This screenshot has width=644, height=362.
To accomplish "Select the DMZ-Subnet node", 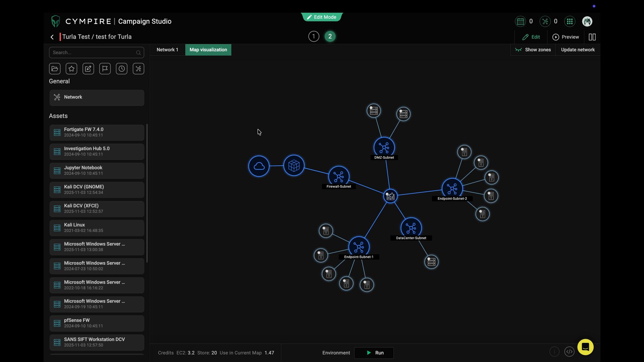I will pyautogui.click(x=384, y=147).
